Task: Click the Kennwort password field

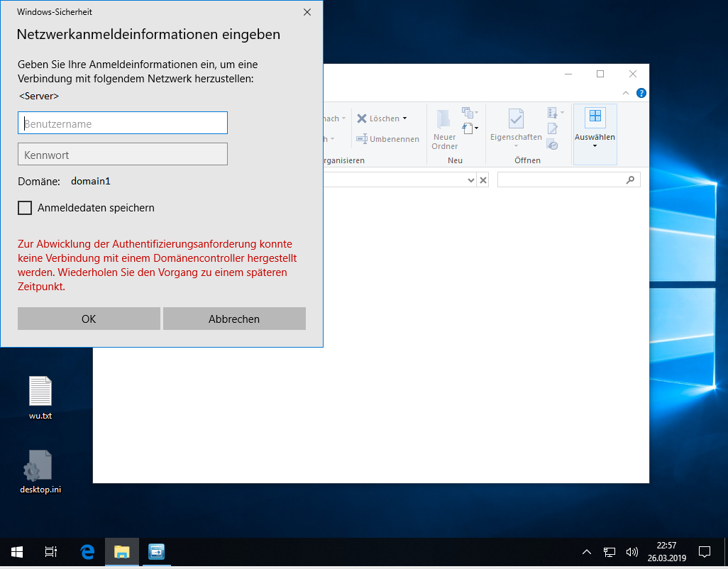Action: click(x=123, y=154)
